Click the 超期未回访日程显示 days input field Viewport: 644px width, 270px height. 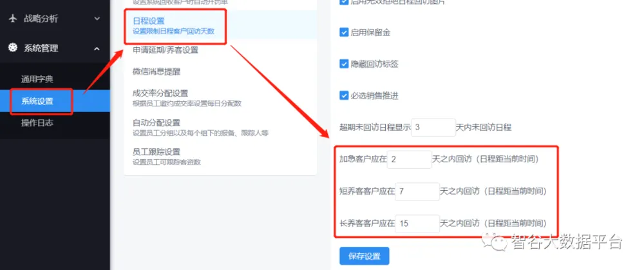tap(432, 128)
